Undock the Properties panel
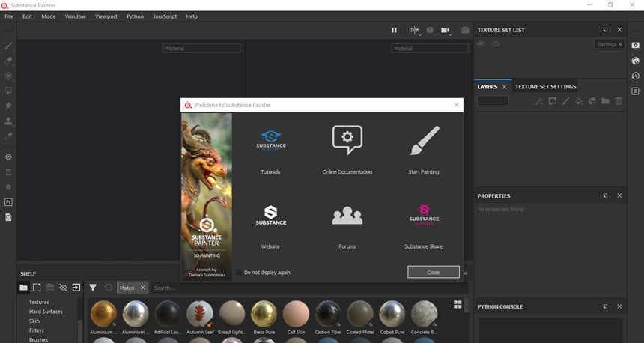 click(x=605, y=196)
